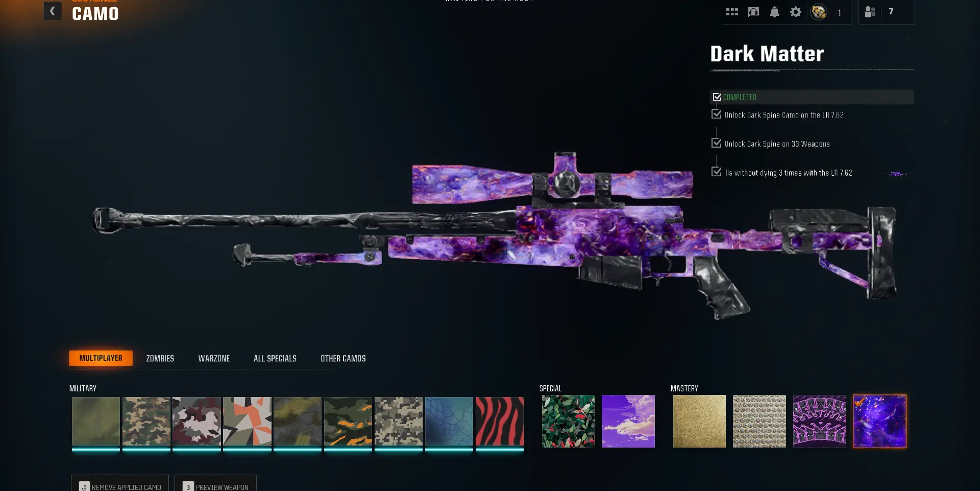
Task: Open the headset voice chat icon
Action: coord(753,12)
